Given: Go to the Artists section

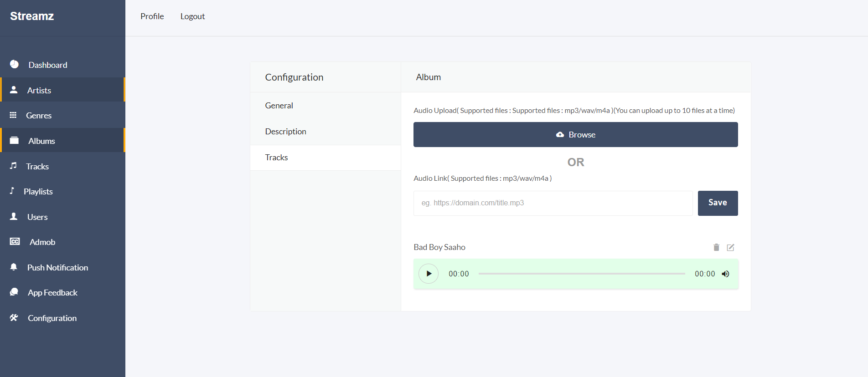Looking at the screenshot, I should 39,91.
